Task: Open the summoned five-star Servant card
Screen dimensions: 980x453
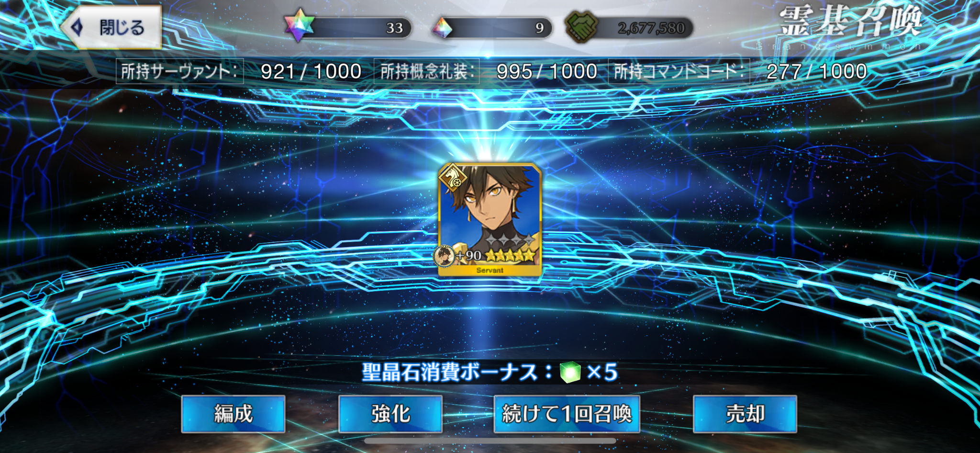Action: pos(490,220)
